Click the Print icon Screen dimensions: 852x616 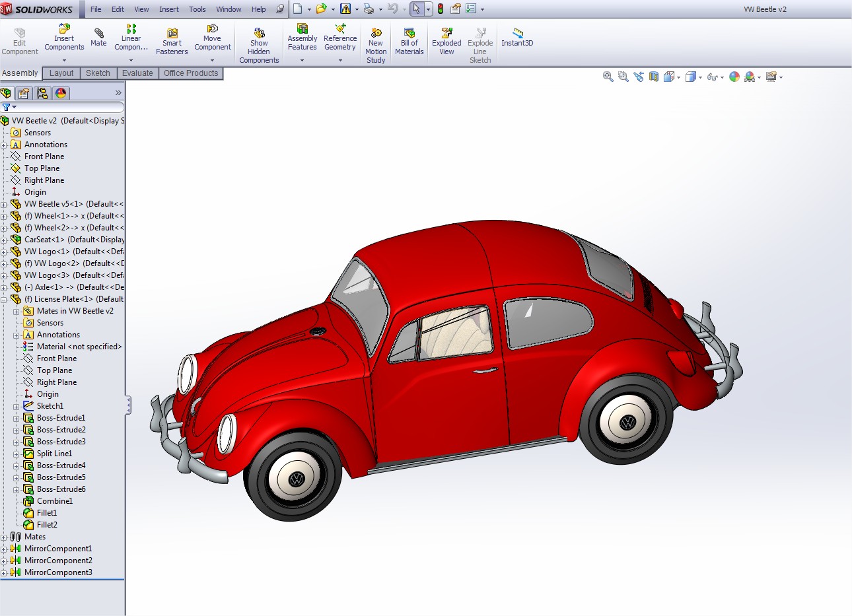pyautogui.click(x=369, y=9)
